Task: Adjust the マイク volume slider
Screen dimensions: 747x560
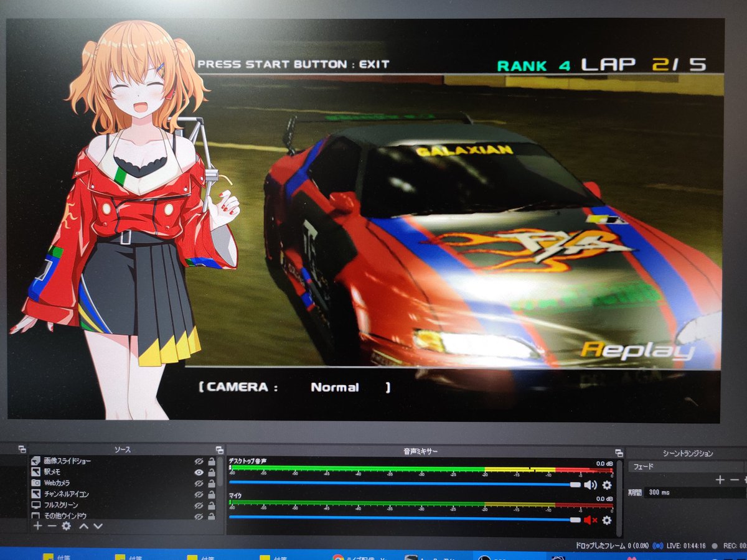Action: [405, 519]
